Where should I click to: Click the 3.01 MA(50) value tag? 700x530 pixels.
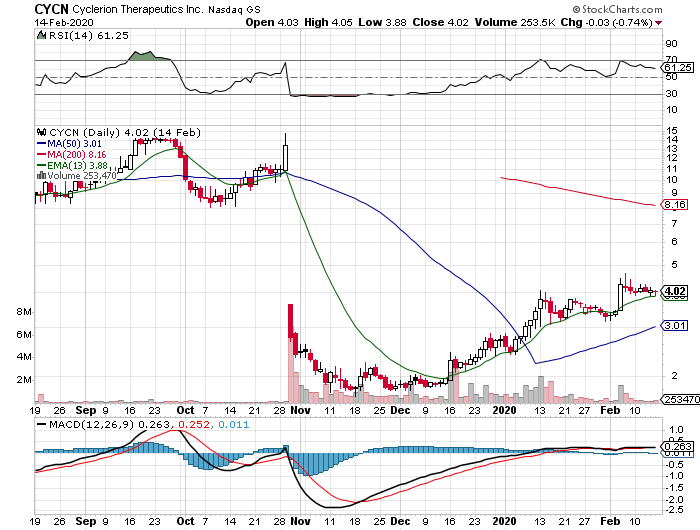coord(673,325)
